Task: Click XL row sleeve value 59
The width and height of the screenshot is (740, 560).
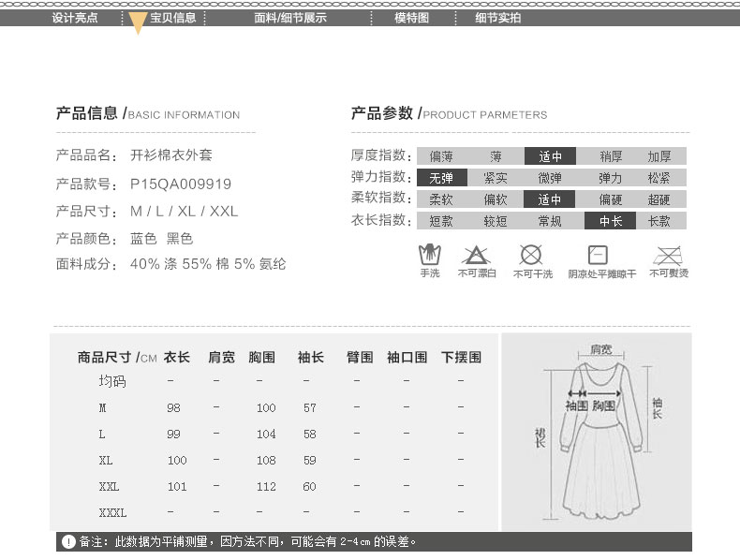Action: pyautogui.click(x=310, y=460)
